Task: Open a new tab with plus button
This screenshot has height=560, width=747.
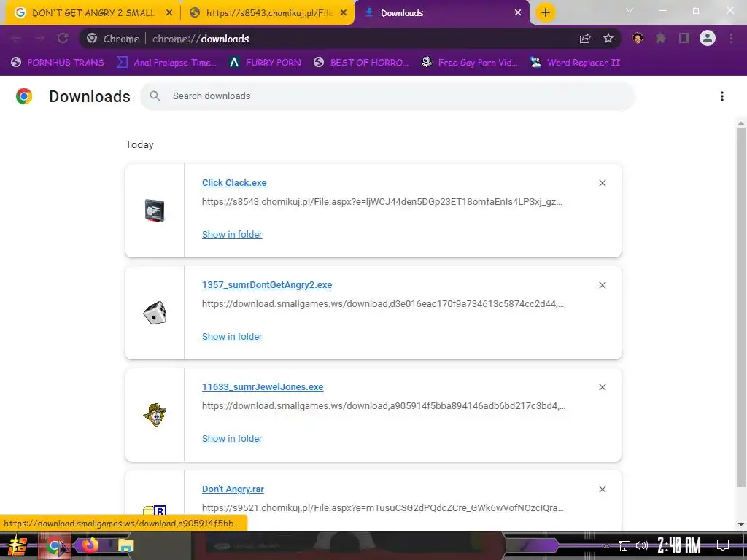Action: pos(546,12)
